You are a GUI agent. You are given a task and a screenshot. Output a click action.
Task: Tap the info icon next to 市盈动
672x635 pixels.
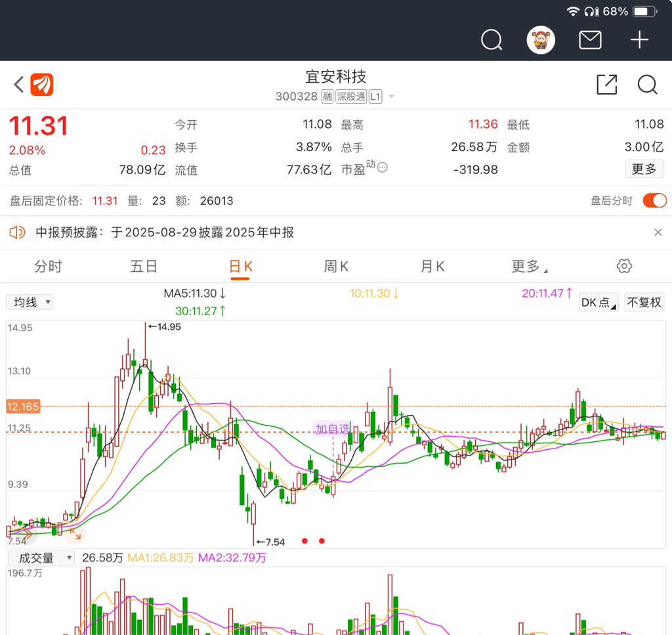click(x=383, y=167)
